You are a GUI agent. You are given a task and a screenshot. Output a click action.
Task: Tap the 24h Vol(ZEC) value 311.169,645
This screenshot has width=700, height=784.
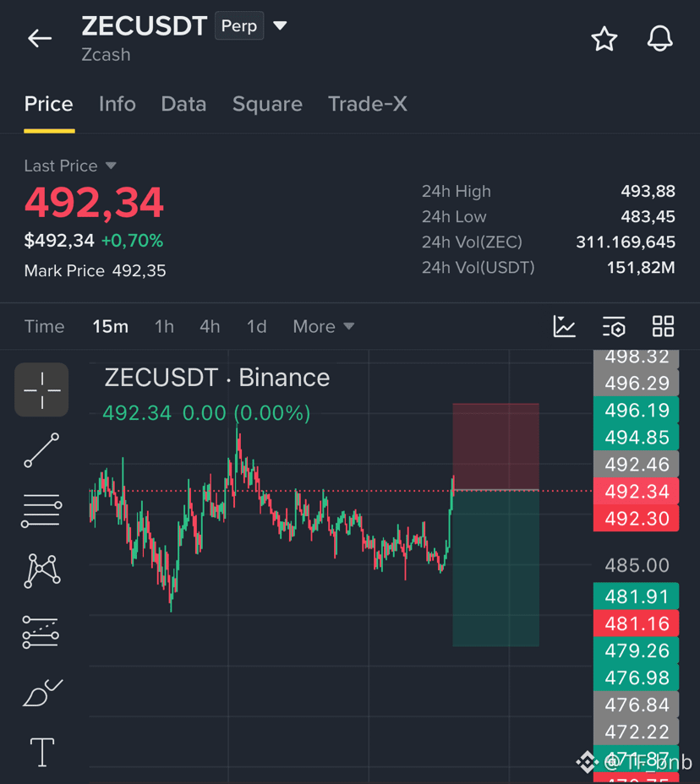[x=626, y=242]
